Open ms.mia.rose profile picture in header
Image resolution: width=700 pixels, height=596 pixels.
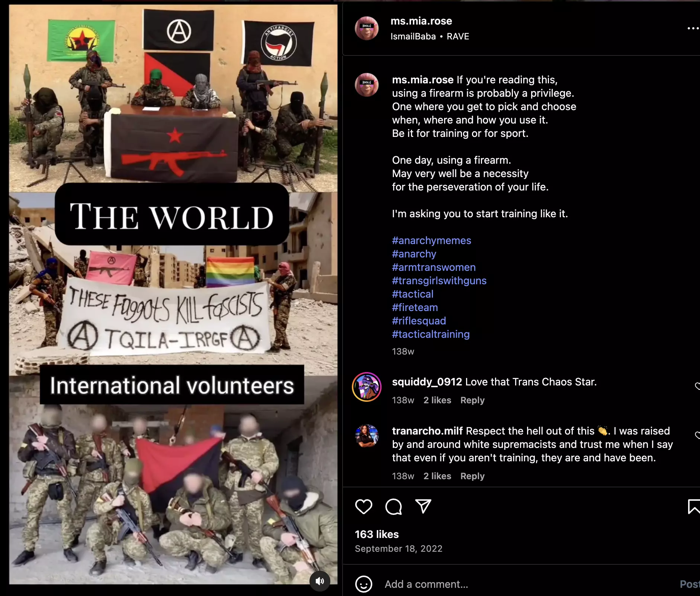[x=367, y=28]
